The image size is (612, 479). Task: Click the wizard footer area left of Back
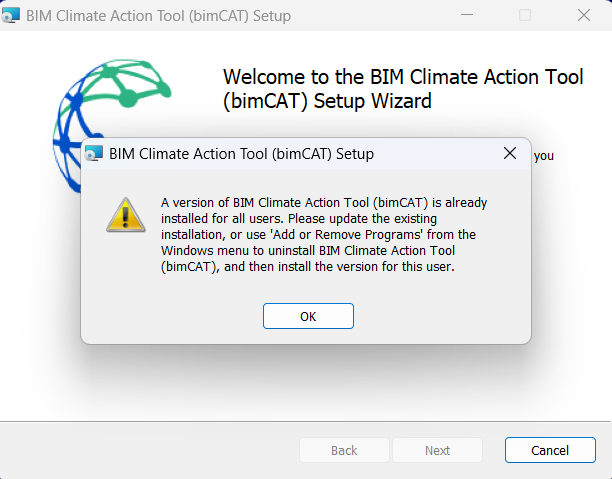pos(150,450)
